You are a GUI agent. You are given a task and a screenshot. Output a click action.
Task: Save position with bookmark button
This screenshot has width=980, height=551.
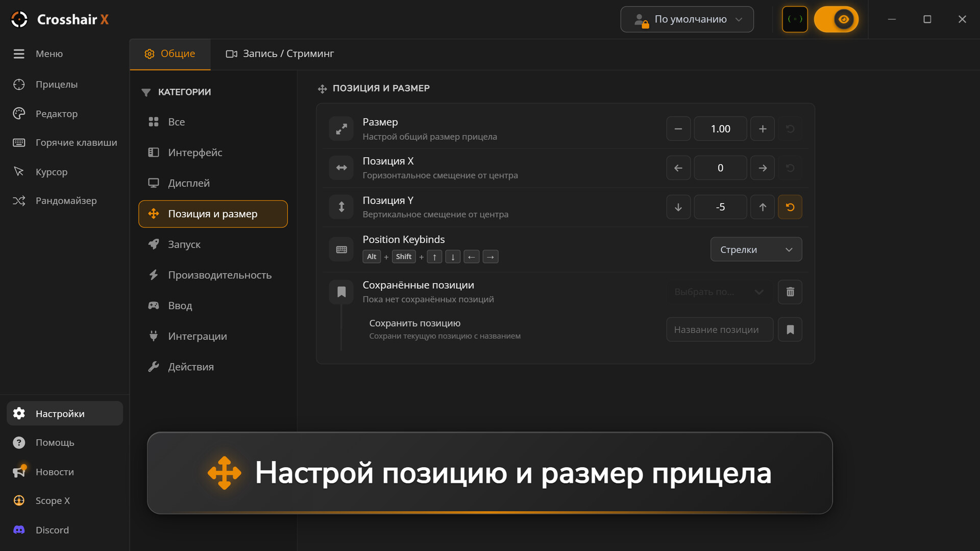[790, 330]
